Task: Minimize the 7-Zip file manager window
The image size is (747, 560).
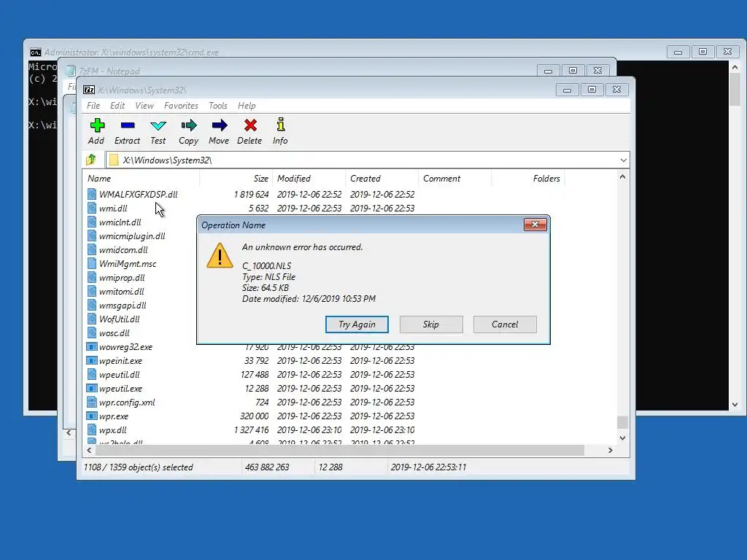Action: pyautogui.click(x=567, y=90)
